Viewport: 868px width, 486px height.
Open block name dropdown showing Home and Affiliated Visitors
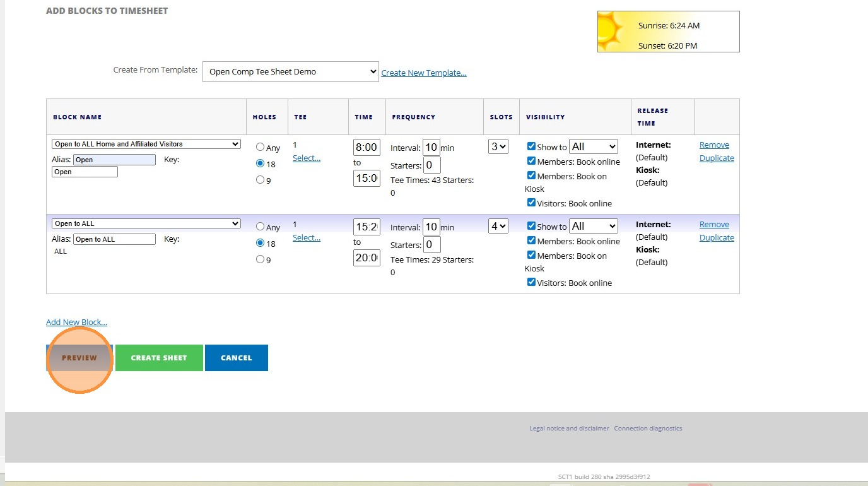coord(146,144)
